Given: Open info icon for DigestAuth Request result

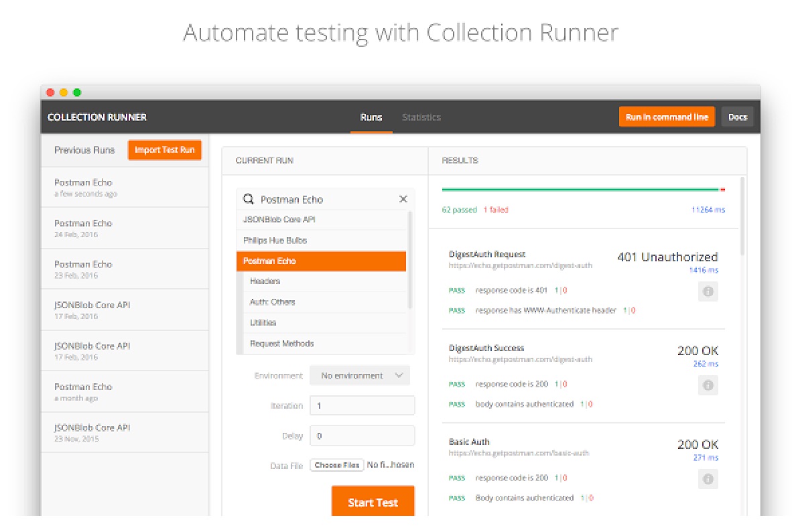Looking at the screenshot, I should (708, 291).
